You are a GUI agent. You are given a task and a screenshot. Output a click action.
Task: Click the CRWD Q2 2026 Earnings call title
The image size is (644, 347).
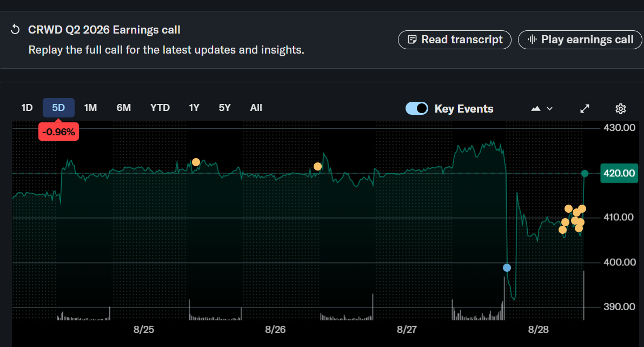(104, 30)
